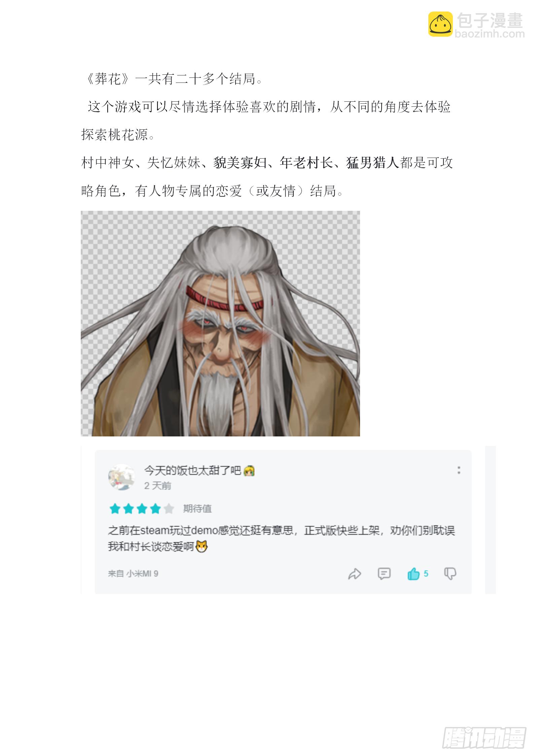This screenshot has height=756, width=534.
Task: Select the fifth grey rating star
Action: click(169, 508)
